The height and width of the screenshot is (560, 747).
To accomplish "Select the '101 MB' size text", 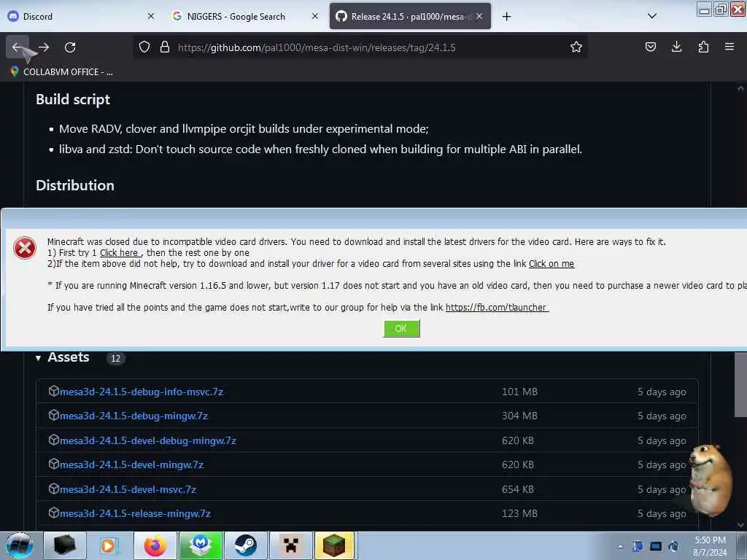I will (519, 392).
